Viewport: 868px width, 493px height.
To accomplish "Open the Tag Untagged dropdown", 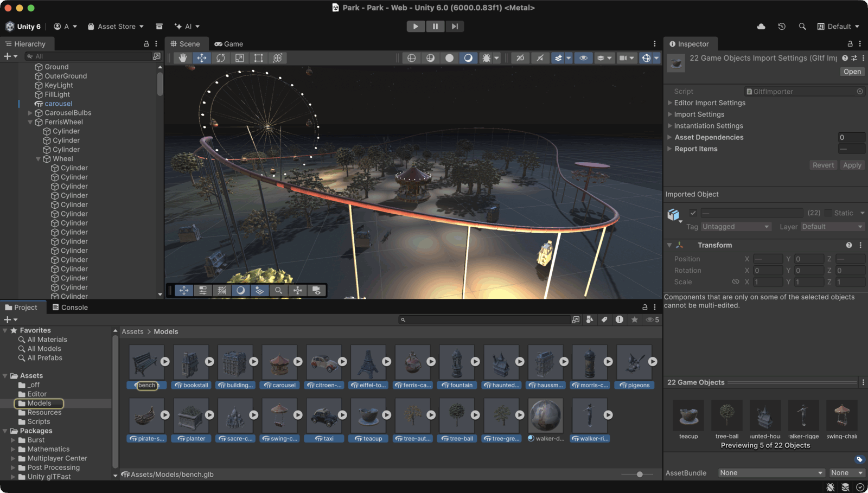I will click(736, 227).
